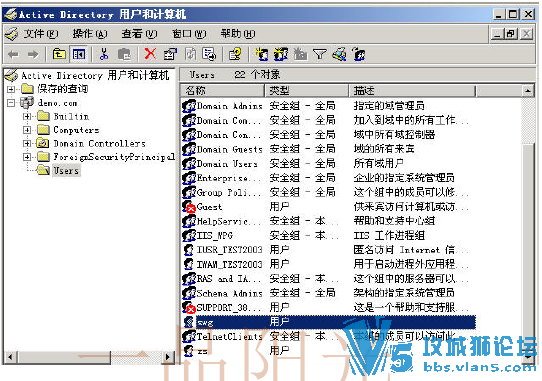This screenshot has height=381, width=542.
Task: Click the zs user icon
Action: [188, 351]
